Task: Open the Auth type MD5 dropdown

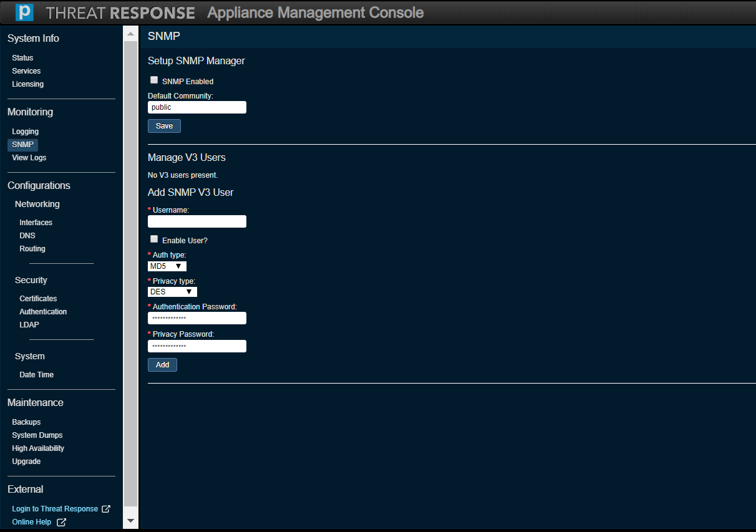Action: coord(167,266)
